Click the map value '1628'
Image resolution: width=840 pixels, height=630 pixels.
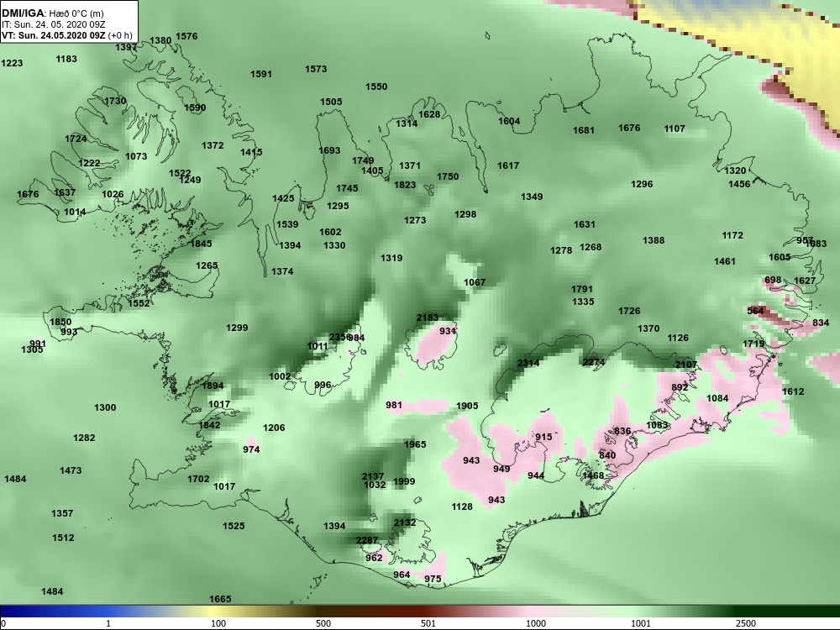pyautogui.click(x=429, y=114)
